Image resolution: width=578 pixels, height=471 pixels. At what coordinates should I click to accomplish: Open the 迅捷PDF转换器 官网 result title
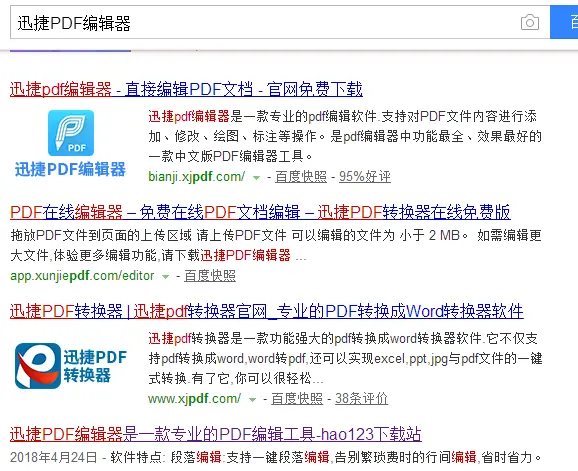pos(267,311)
